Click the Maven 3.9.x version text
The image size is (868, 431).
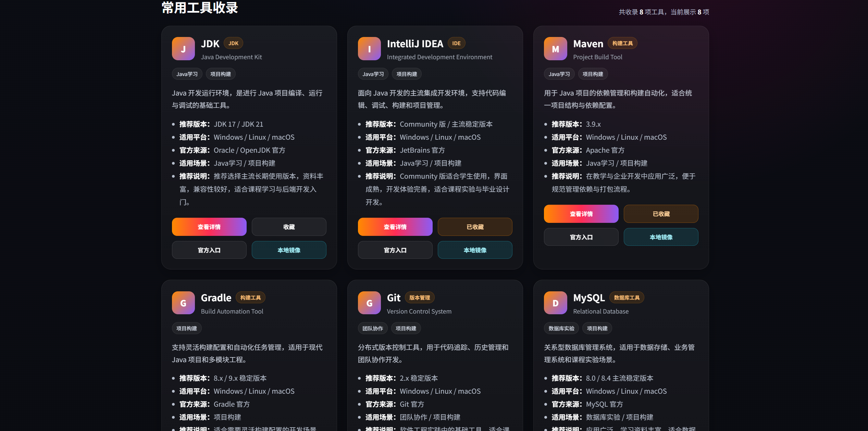click(593, 124)
